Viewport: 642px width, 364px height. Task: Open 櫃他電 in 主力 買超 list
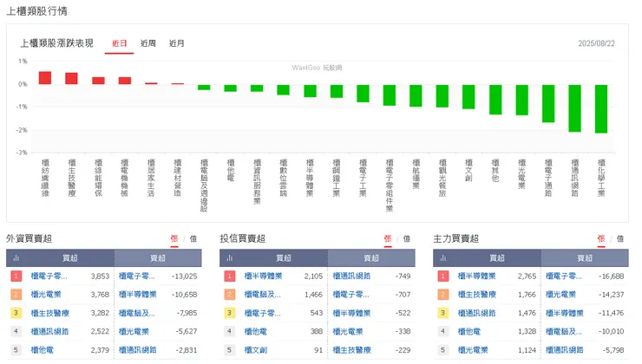[x=468, y=331]
